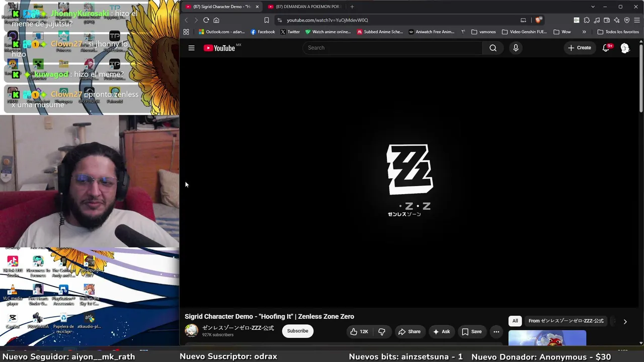644x362 pixels.
Task: Open the Aniwatch Free Anime bookmark
Action: pyautogui.click(x=432, y=32)
